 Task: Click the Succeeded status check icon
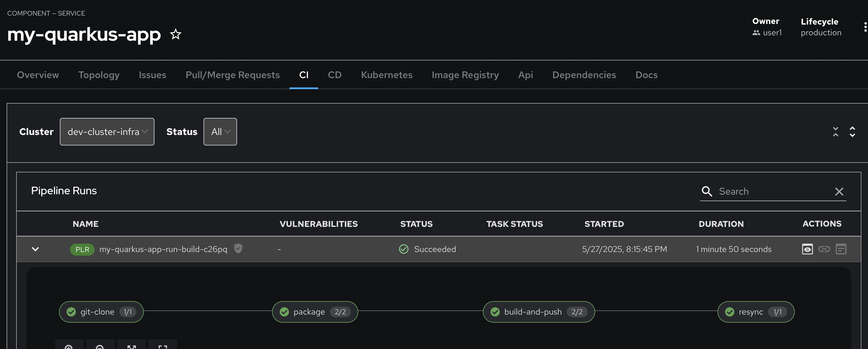click(x=404, y=249)
